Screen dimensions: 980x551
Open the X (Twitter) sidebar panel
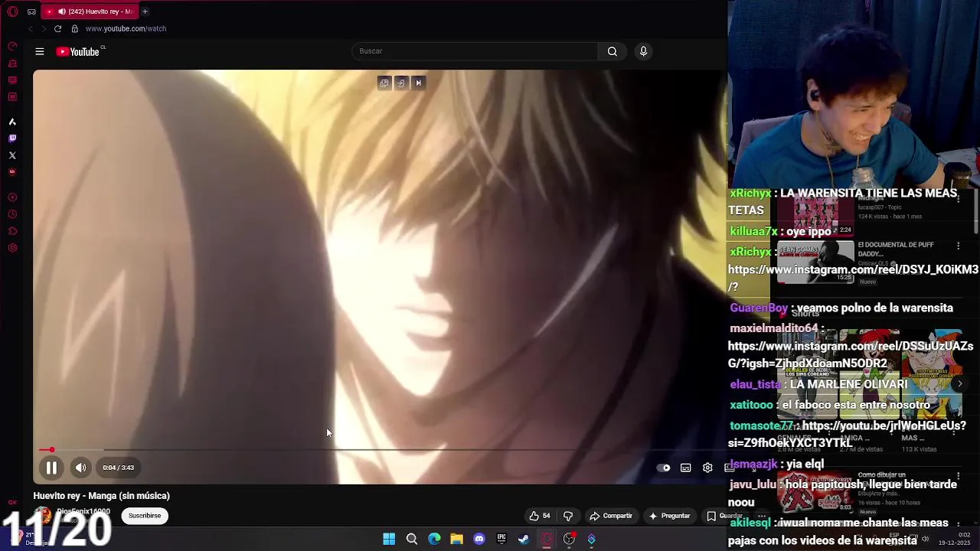pos(12,155)
